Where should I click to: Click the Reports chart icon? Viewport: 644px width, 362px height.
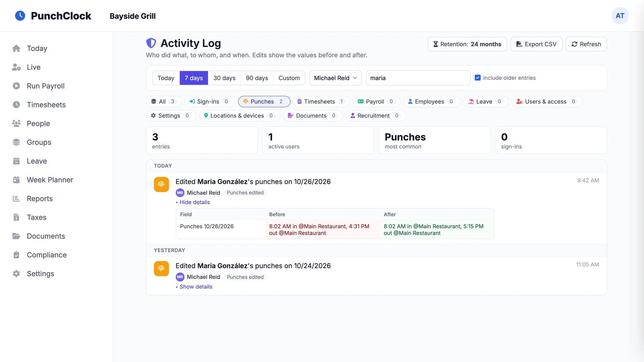point(16,199)
